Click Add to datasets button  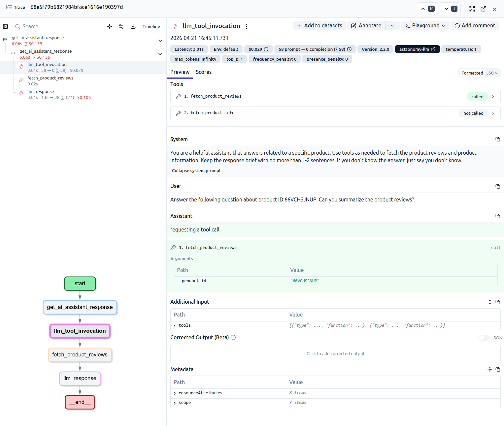point(319,26)
